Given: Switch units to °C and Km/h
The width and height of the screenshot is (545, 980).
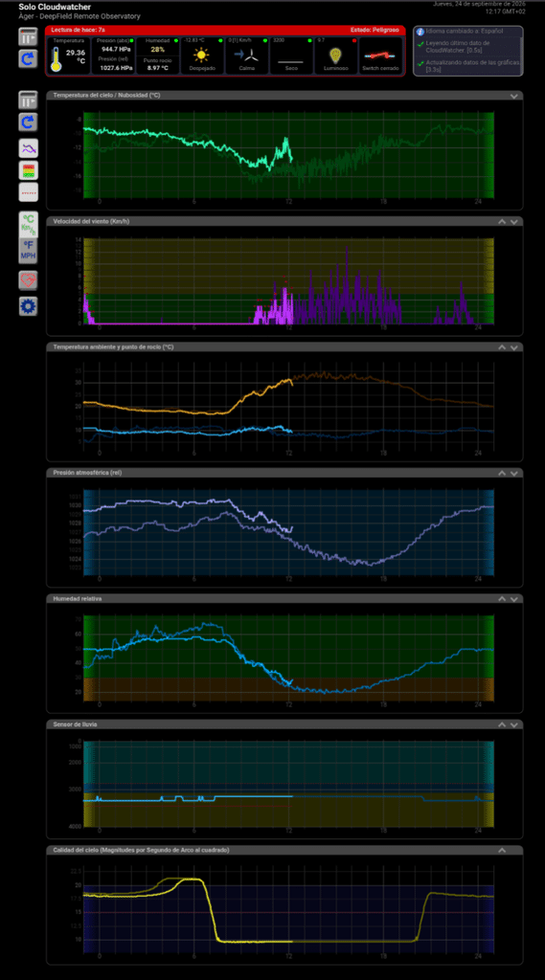Looking at the screenshot, I should (28, 223).
